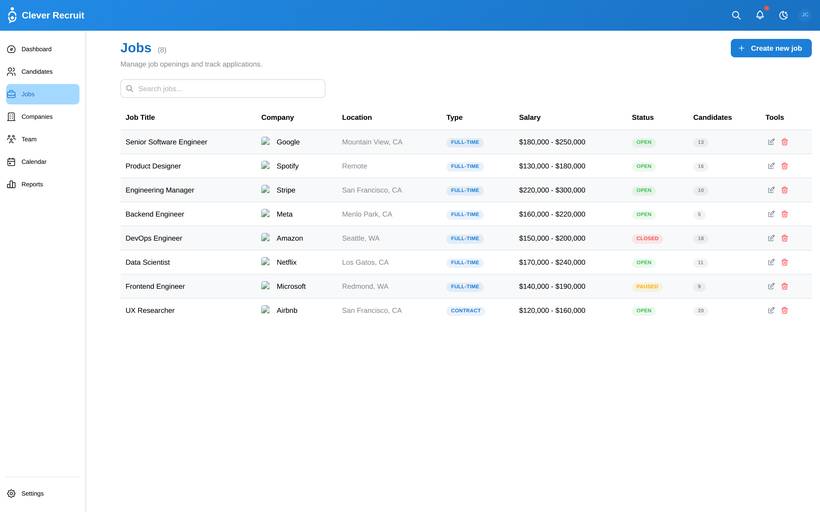Open user avatar in top bar
Viewport: 820px width, 512px height.
tap(805, 15)
